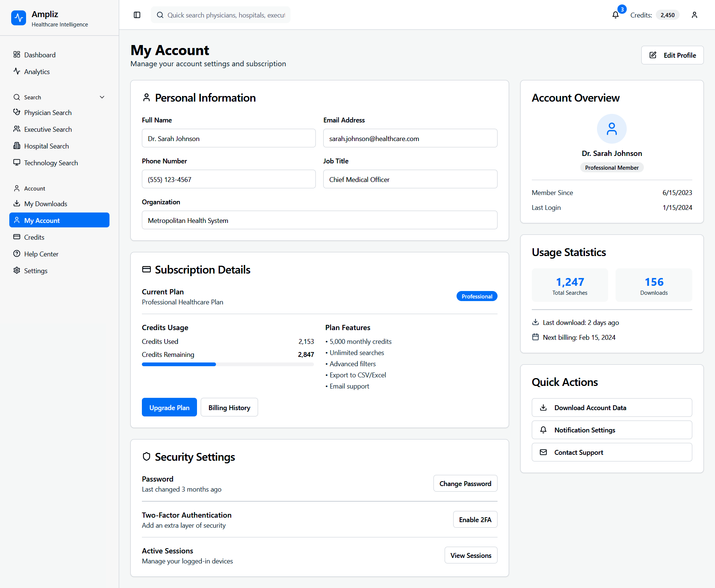Image resolution: width=715 pixels, height=588 pixels.
Task: Click the user profile icon in header
Action: tap(694, 15)
